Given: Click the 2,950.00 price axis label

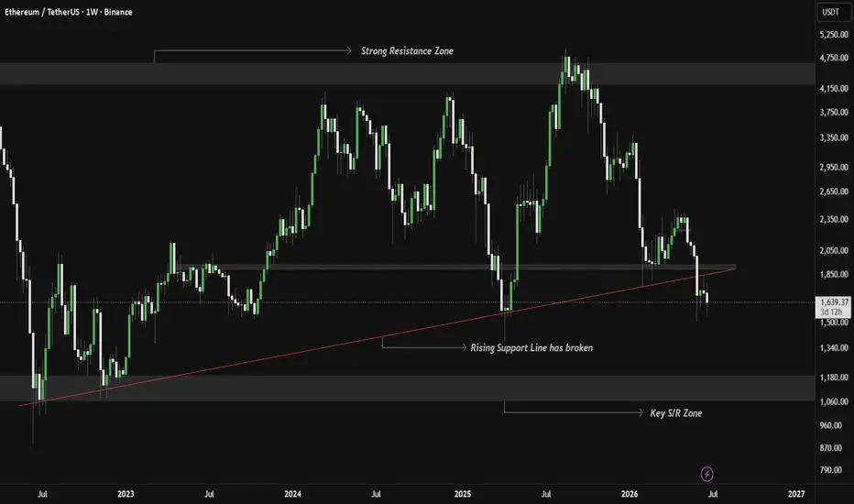Looking at the screenshot, I should coord(834,167).
